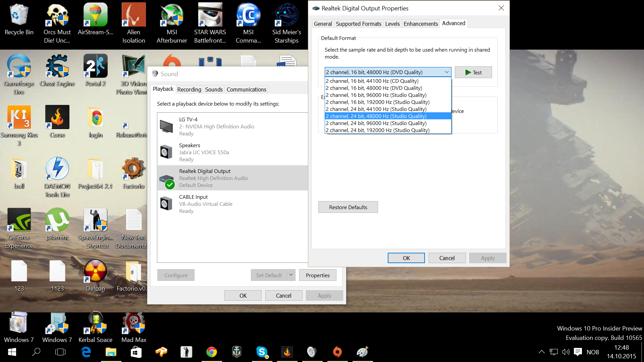Select the Gameforge Live desktop icon
644x362 pixels.
coord(19,74)
